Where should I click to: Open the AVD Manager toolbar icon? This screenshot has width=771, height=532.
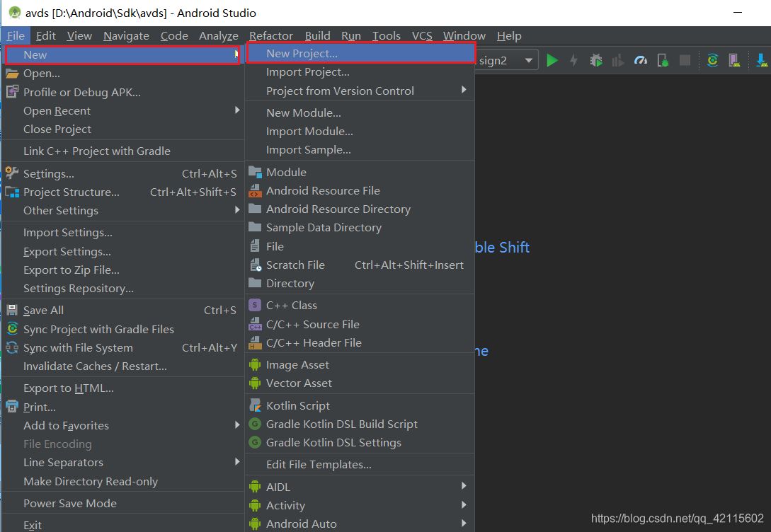click(735, 60)
